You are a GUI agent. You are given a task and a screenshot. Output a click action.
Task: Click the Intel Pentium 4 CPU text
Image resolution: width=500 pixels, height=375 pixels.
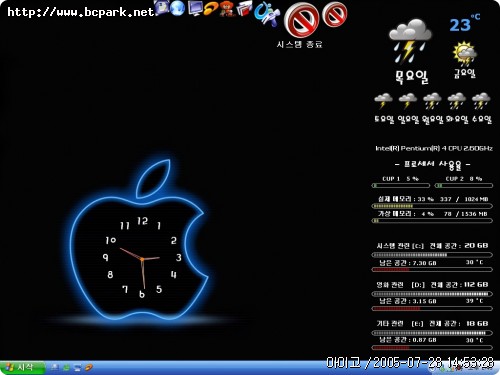pyautogui.click(x=434, y=148)
